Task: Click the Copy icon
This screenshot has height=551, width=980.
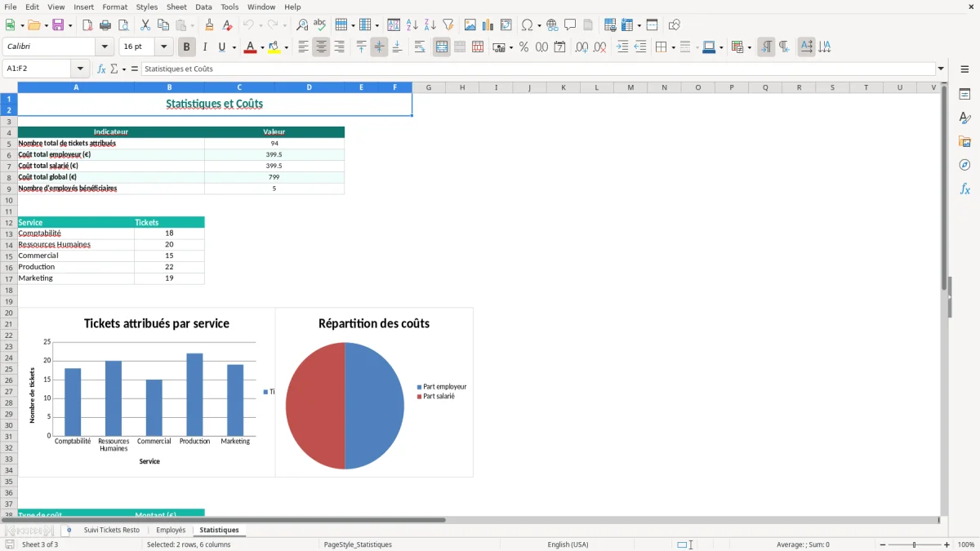Action: coord(163,25)
